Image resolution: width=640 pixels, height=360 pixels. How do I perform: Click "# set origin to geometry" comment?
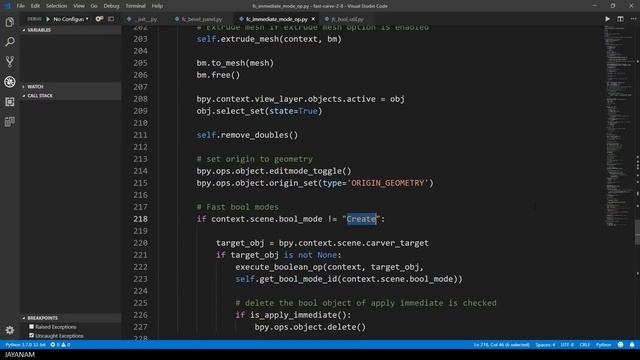255,159
